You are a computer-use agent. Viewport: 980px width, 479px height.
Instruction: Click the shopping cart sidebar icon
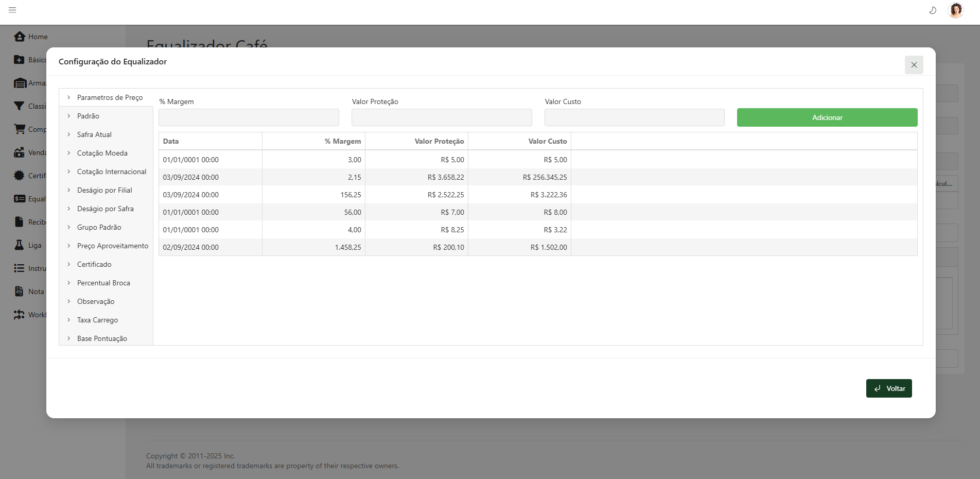20,129
